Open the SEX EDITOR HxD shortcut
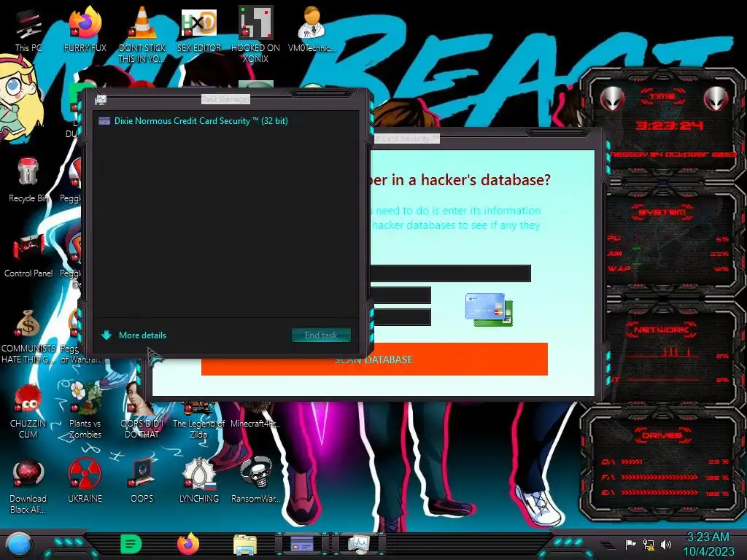Viewport: 747px width, 560px height. coord(199,31)
